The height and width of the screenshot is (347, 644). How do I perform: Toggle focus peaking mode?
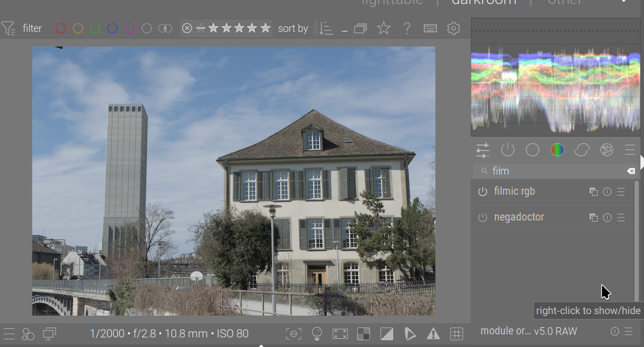pos(293,334)
